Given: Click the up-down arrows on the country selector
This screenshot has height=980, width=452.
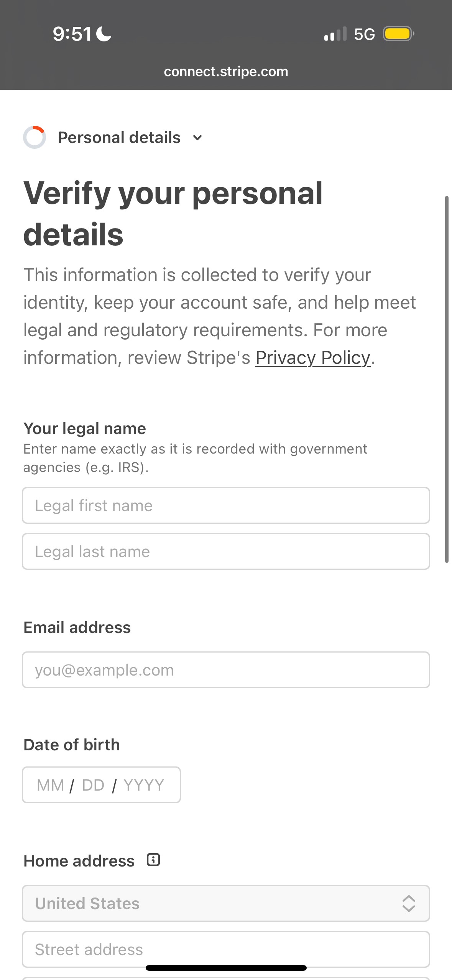Looking at the screenshot, I should pos(409,903).
